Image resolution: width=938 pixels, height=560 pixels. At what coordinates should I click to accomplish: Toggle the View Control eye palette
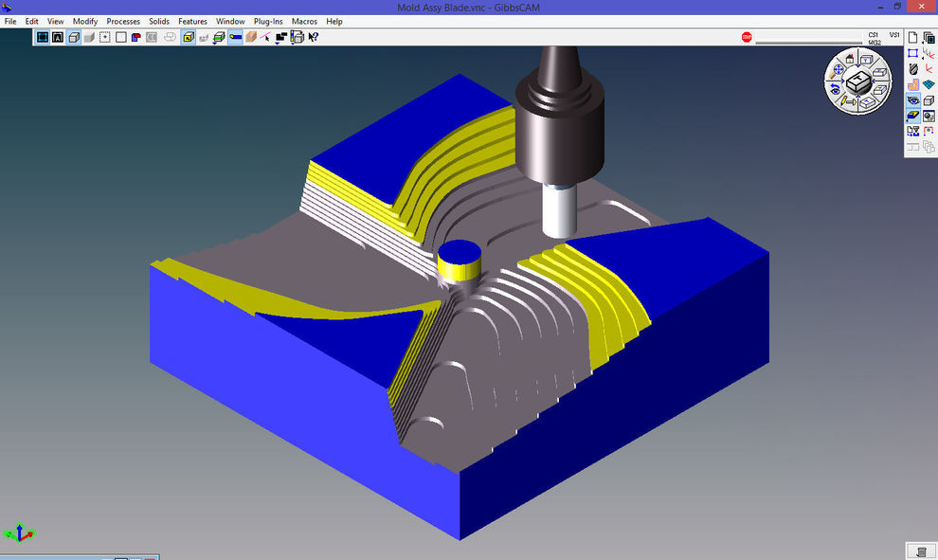point(913,100)
